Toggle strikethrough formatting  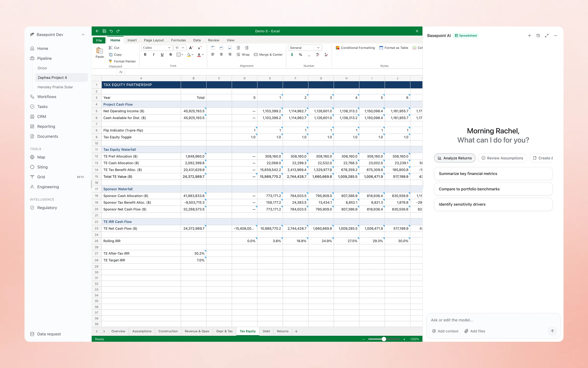coord(171,54)
